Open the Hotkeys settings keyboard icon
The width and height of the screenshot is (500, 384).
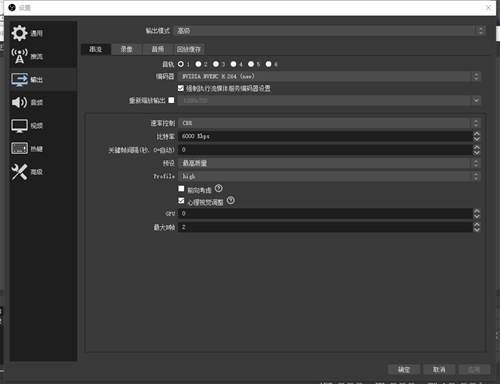coord(19,148)
